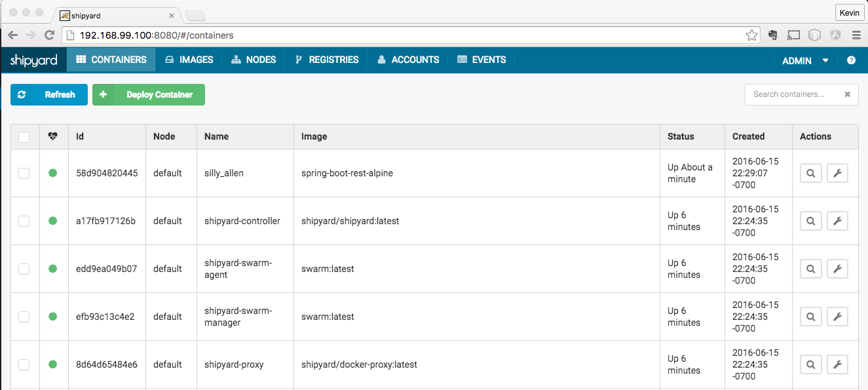Click the shipyard logo
Screen dimensions: 868x390
(x=33, y=60)
